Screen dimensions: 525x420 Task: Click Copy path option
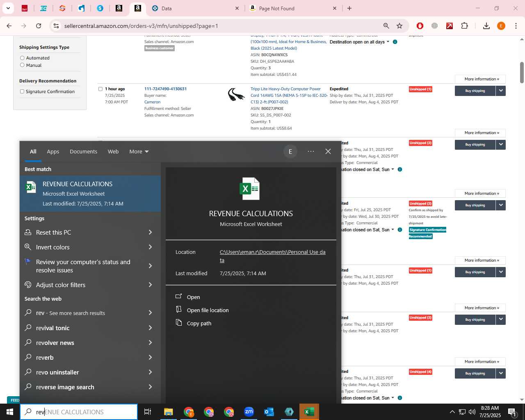(x=199, y=323)
